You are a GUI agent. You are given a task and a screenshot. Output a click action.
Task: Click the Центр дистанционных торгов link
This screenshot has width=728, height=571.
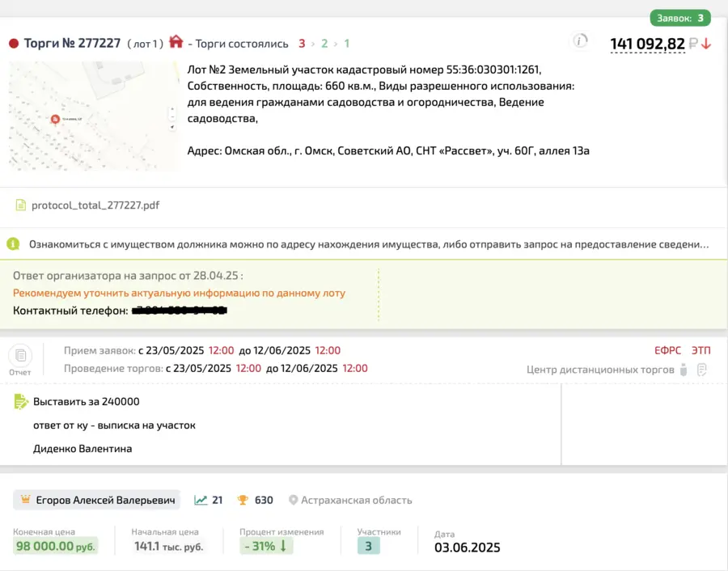point(600,370)
